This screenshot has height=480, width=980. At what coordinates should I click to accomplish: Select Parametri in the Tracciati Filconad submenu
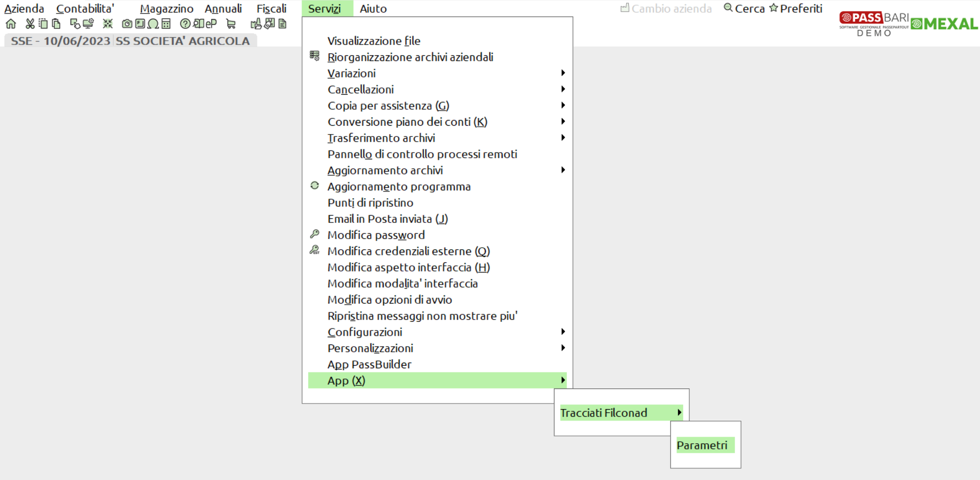(x=702, y=445)
